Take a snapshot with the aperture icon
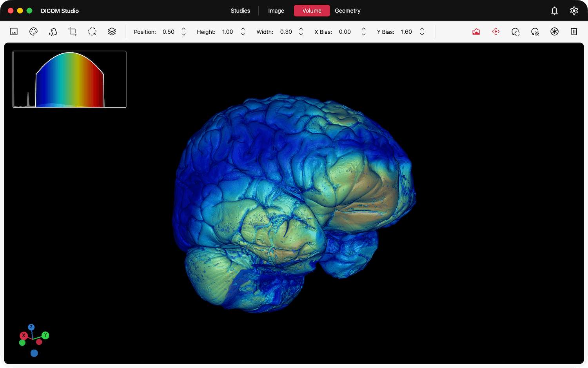 coord(554,32)
